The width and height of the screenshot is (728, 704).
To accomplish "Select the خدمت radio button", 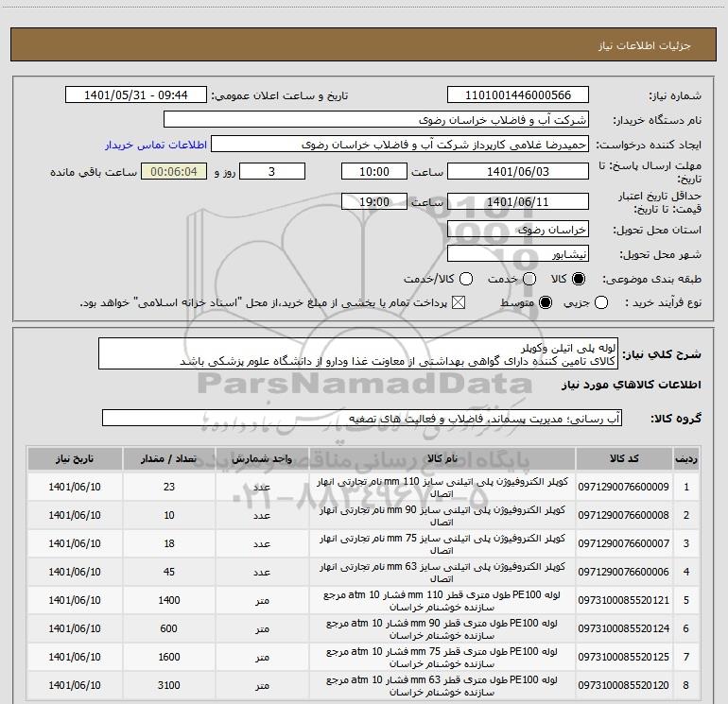I will (529, 279).
